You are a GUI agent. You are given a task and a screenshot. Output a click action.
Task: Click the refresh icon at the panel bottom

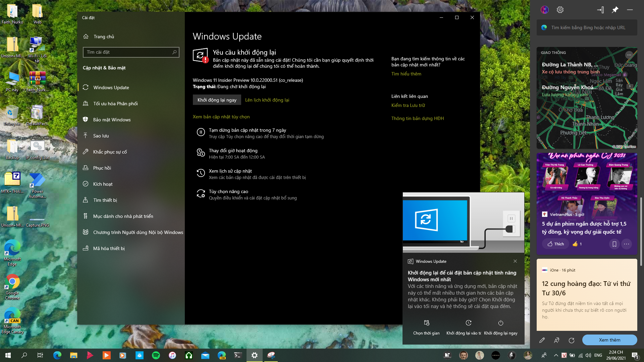[572, 340]
